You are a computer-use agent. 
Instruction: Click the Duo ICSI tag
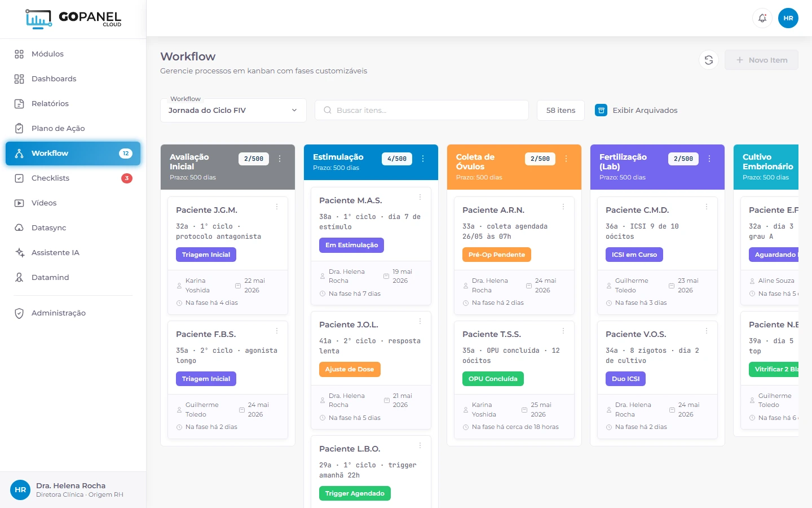625,379
